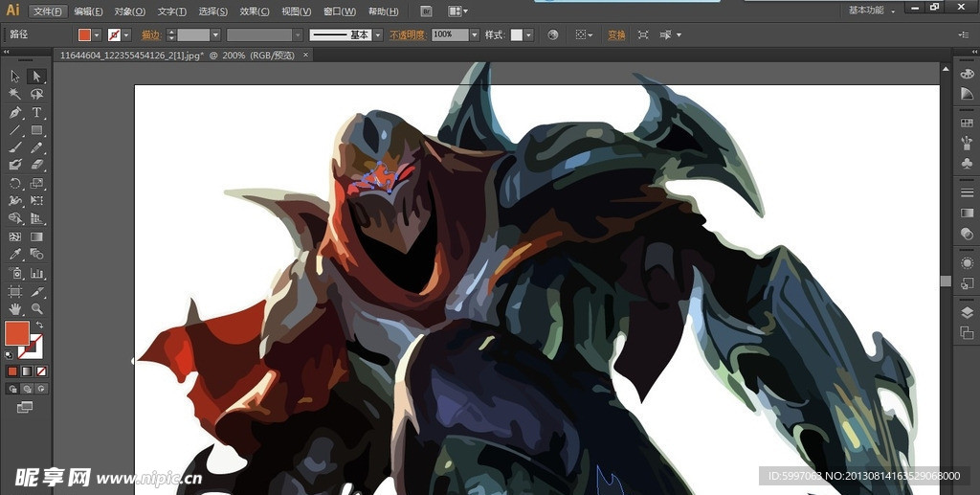Open the fill color dropdown in control bar
The height and width of the screenshot is (495, 980).
(97, 35)
